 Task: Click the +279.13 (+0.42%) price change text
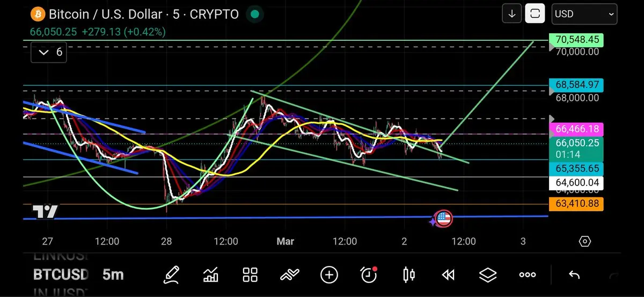(x=123, y=32)
